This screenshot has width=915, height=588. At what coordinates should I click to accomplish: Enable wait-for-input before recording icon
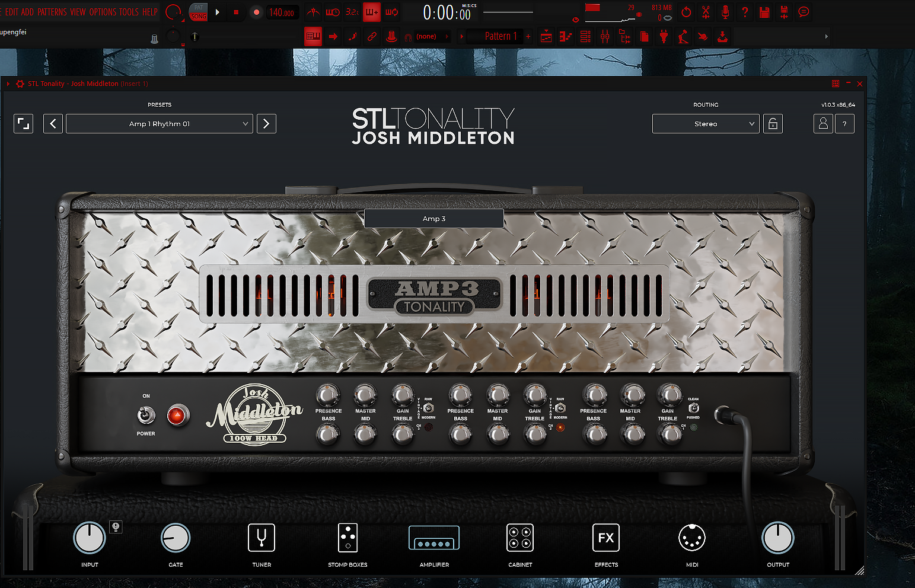tap(333, 12)
